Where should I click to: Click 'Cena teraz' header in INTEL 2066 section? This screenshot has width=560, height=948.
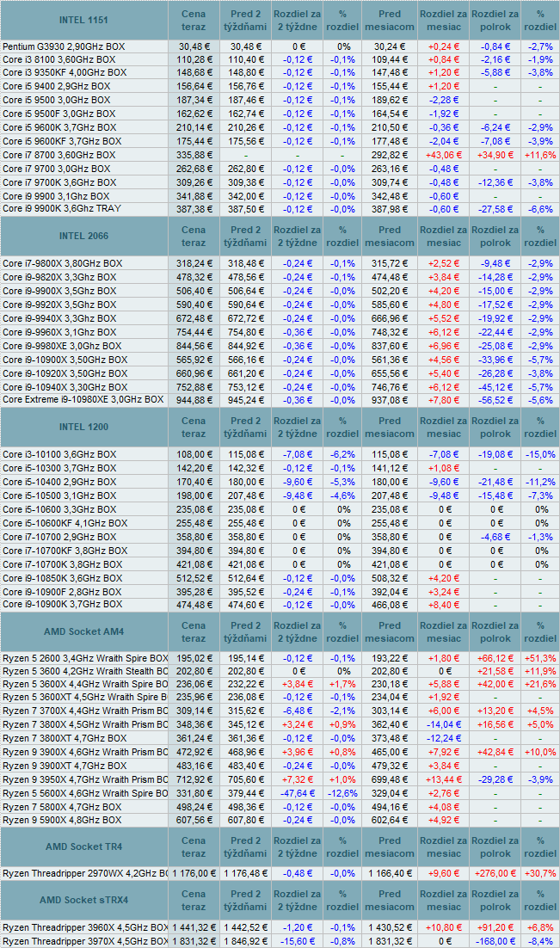tap(194, 236)
